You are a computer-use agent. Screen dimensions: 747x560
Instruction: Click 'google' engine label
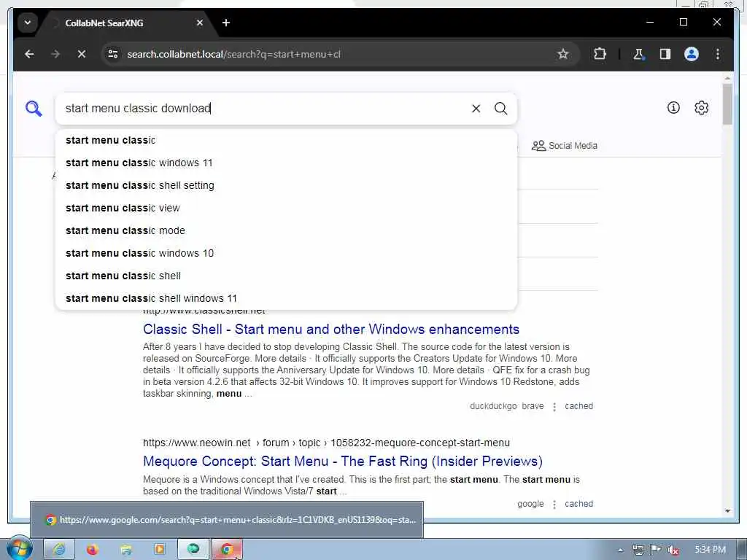click(530, 504)
